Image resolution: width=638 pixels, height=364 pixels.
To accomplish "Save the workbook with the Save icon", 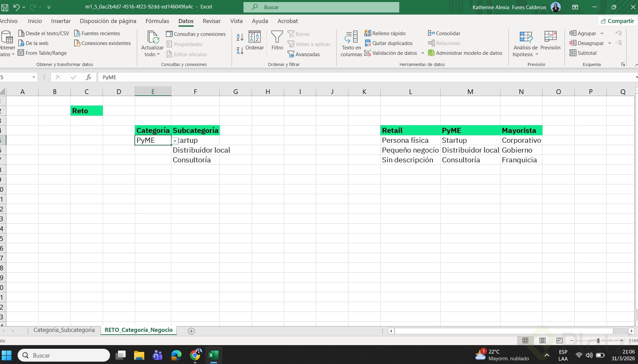I will [x=4, y=7].
